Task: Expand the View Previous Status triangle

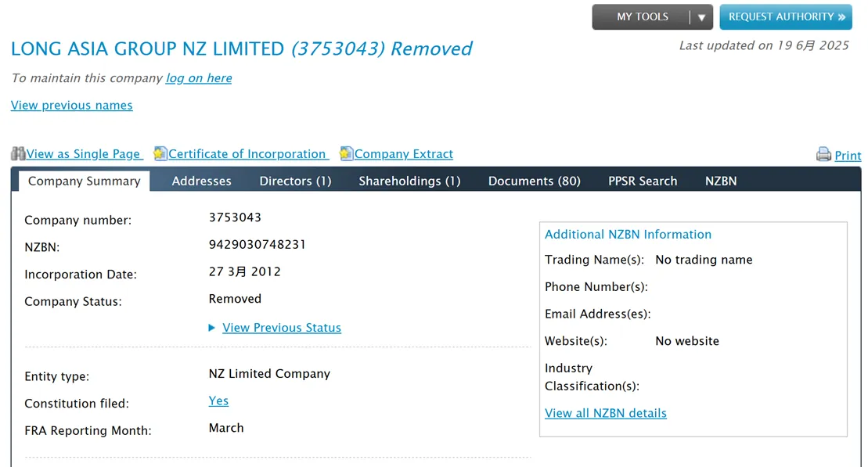Action: click(211, 328)
